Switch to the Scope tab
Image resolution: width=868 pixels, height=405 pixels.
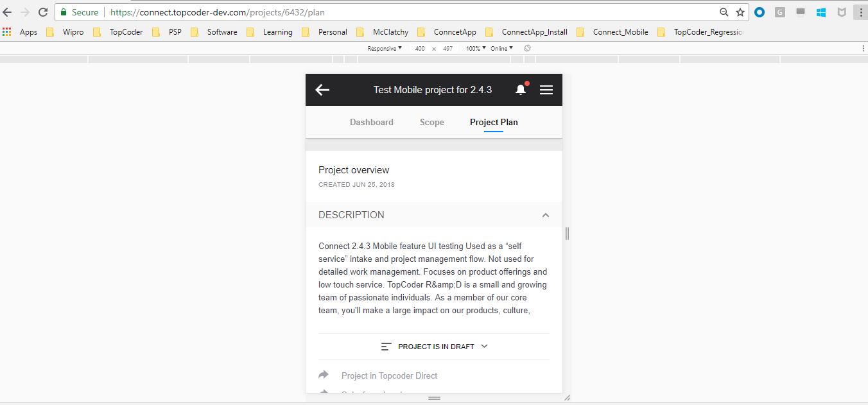(x=432, y=122)
